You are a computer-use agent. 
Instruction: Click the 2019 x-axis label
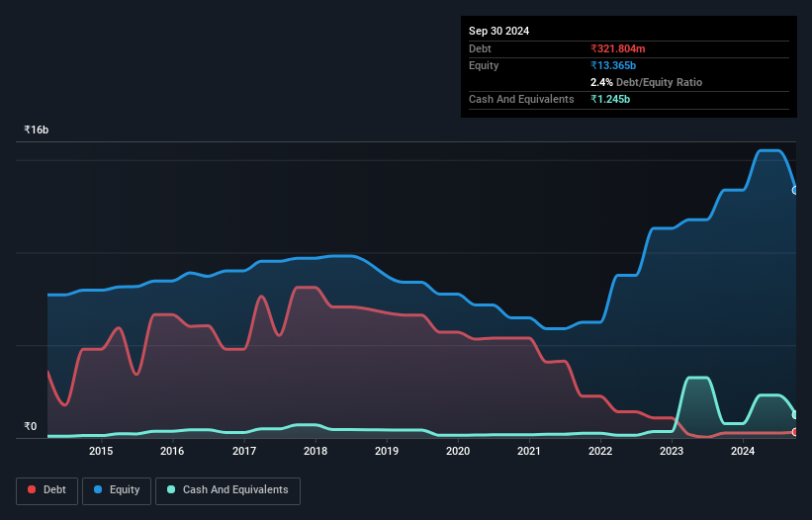(x=387, y=451)
